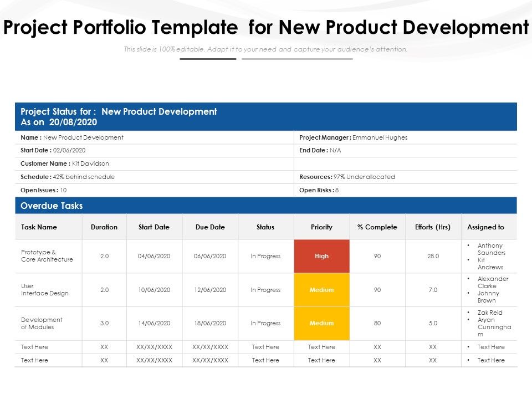The height and width of the screenshot is (399, 532).
Task: Select the 'Project Status for' header bar
Action: [x=266, y=115]
